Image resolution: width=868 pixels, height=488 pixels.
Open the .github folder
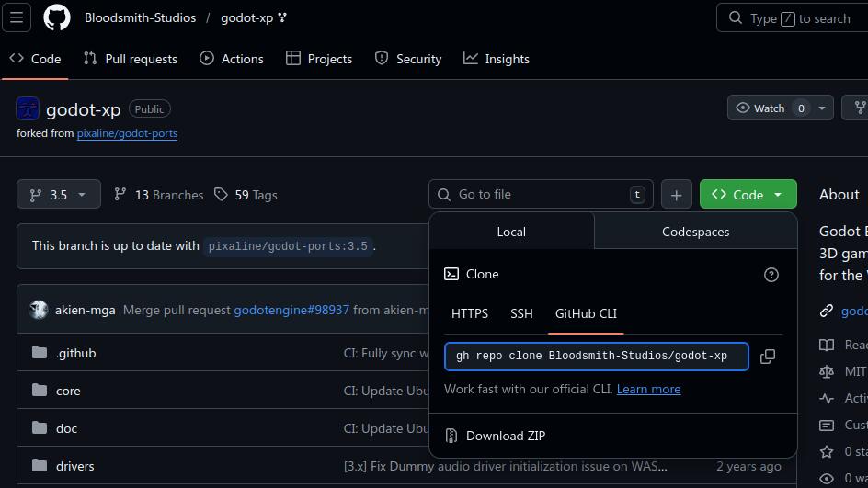75,353
